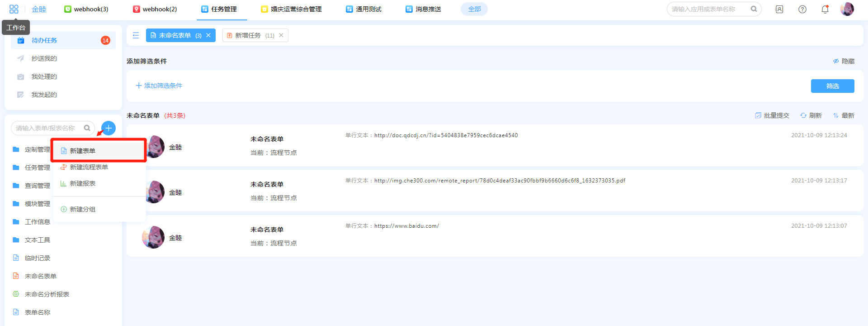Open the workbench grid icon

14,9
